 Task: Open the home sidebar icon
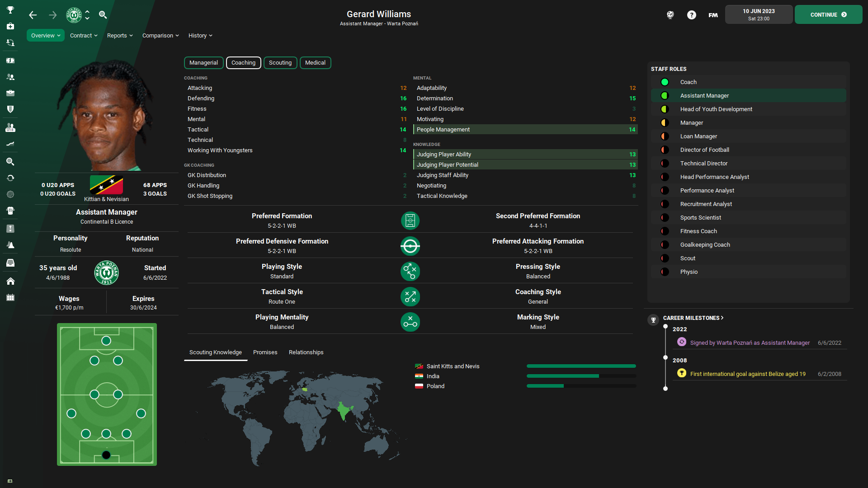[10, 281]
